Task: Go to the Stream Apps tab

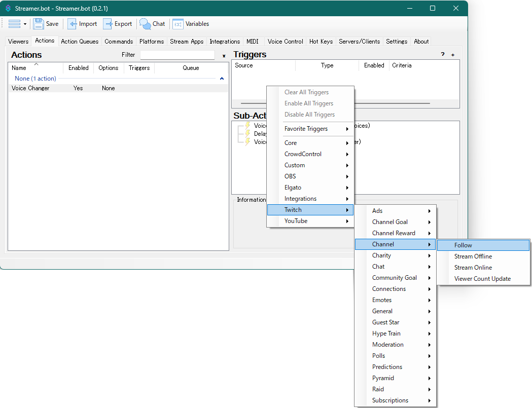Action: point(187,42)
